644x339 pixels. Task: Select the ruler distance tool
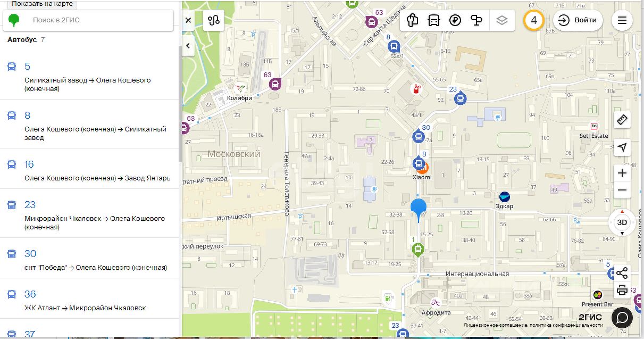tap(622, 120)
